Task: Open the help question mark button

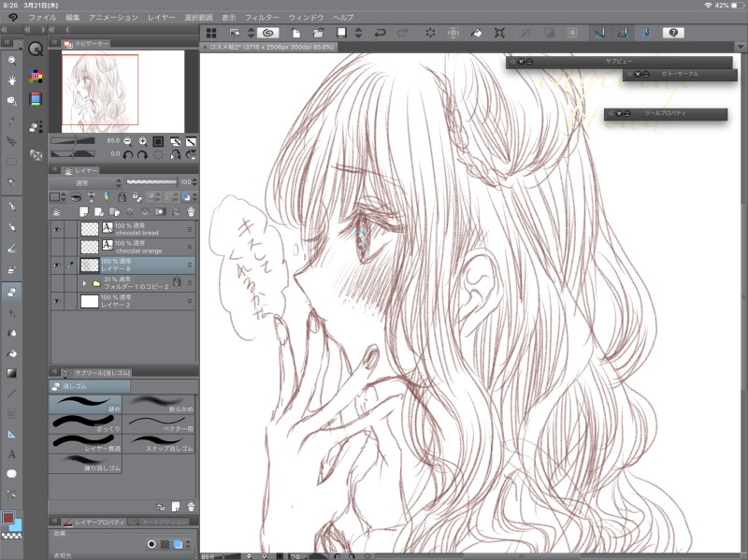Action: coord(673,33)
